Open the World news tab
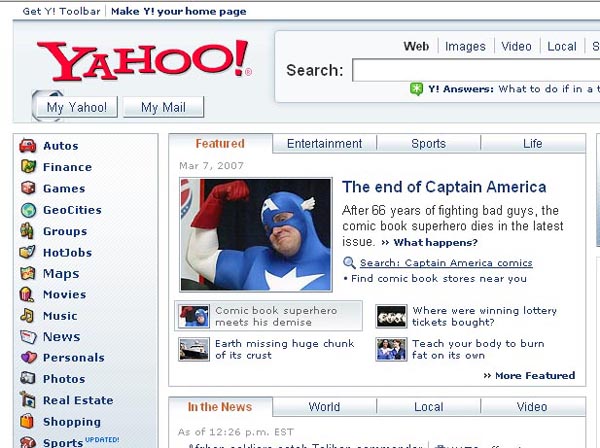600x448 pixels. click(324, 407)
